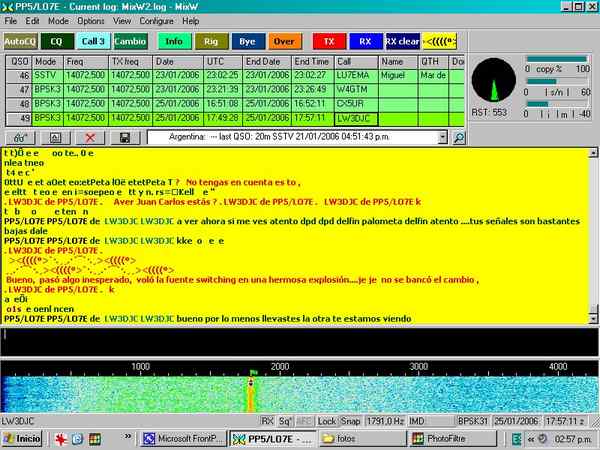
Task: Open the File menu
Action: point(11,21)
